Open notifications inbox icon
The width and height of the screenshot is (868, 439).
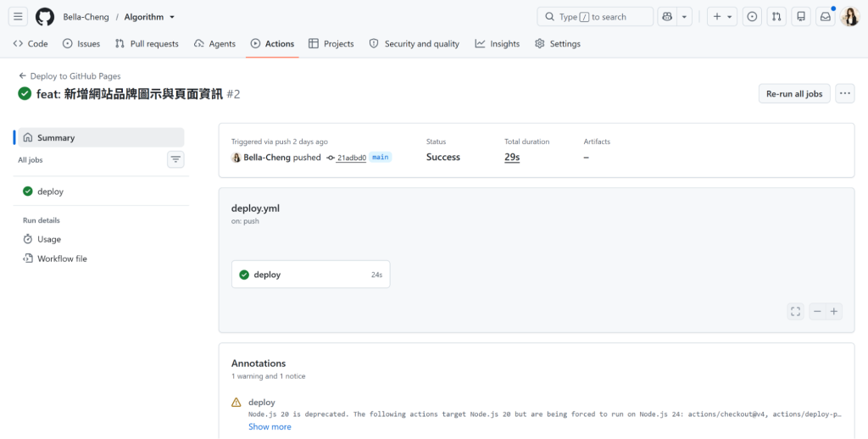click(x=825, y=17)
